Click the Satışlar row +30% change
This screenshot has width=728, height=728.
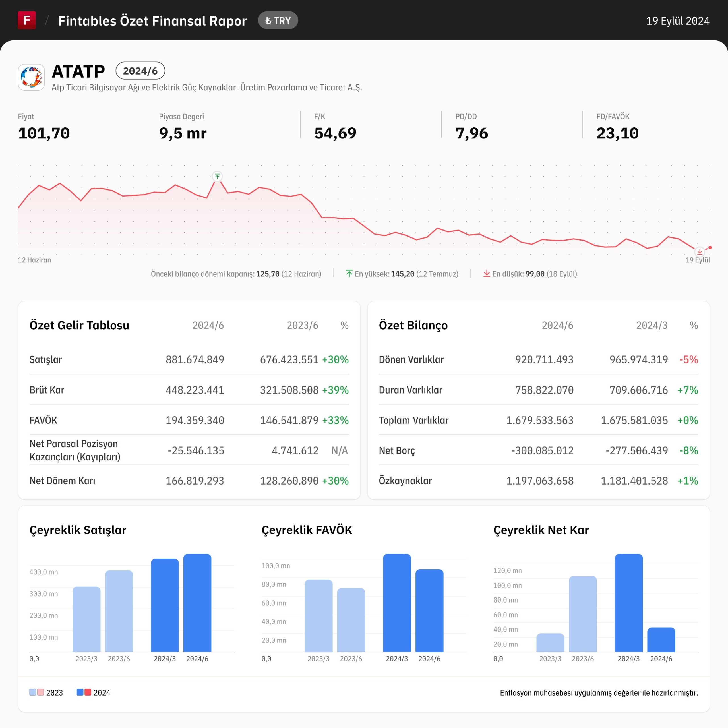coord(335,359)
